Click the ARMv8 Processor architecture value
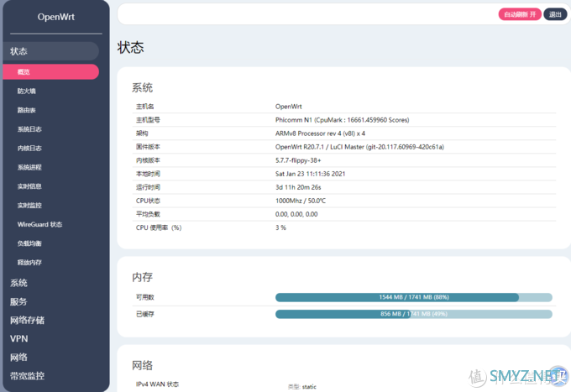 pos(320,133)
